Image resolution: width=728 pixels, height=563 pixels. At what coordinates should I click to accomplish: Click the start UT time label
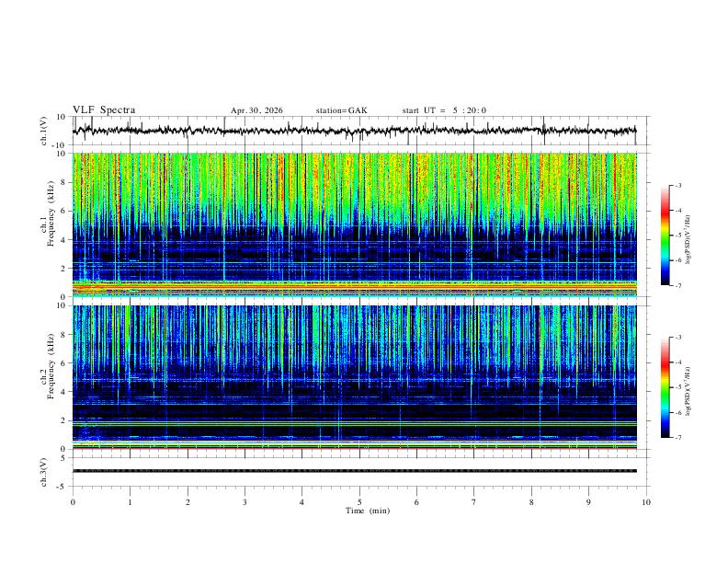pyautogui.click(x=444, y=110)
